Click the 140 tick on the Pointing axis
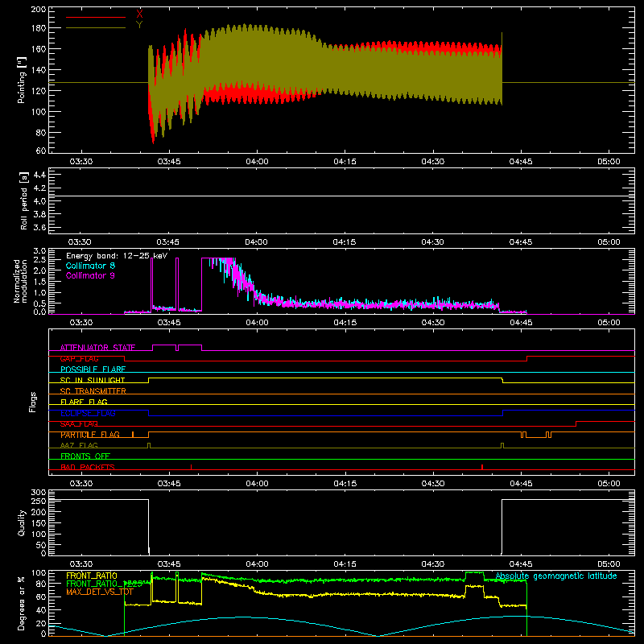Screen dimensions: 644x644 [39, 70]
